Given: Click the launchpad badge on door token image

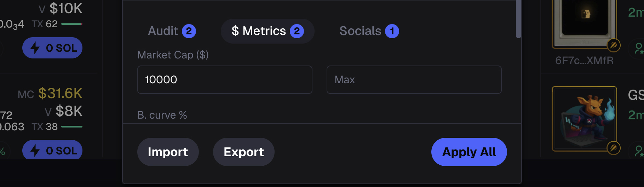Looking at the screenshot, I should (x=614, y=45).
